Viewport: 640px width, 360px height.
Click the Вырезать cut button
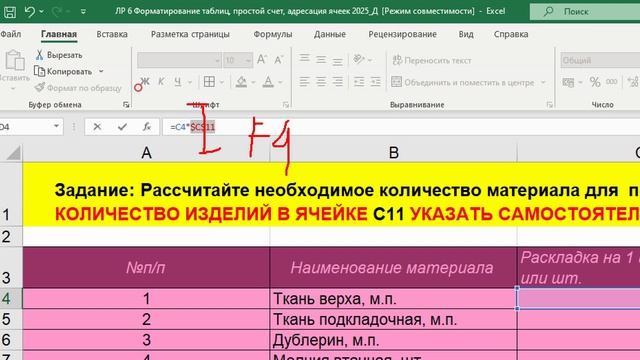(59, 55)
